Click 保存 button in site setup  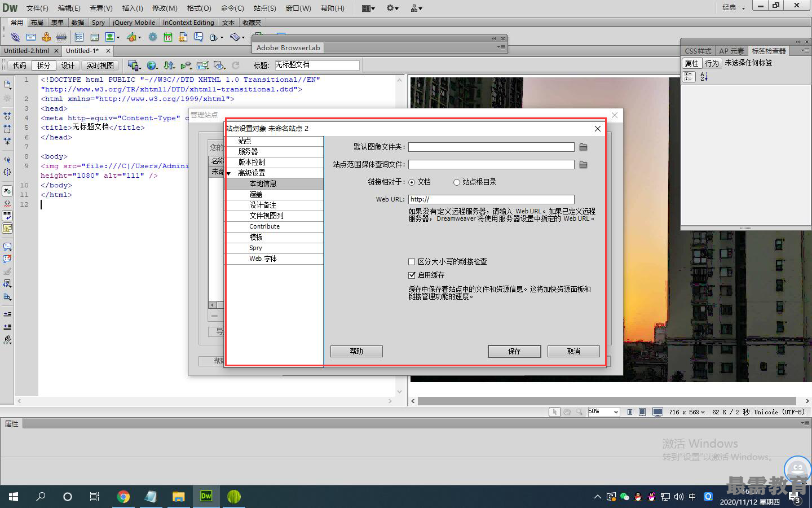click(x=514, y=351)
